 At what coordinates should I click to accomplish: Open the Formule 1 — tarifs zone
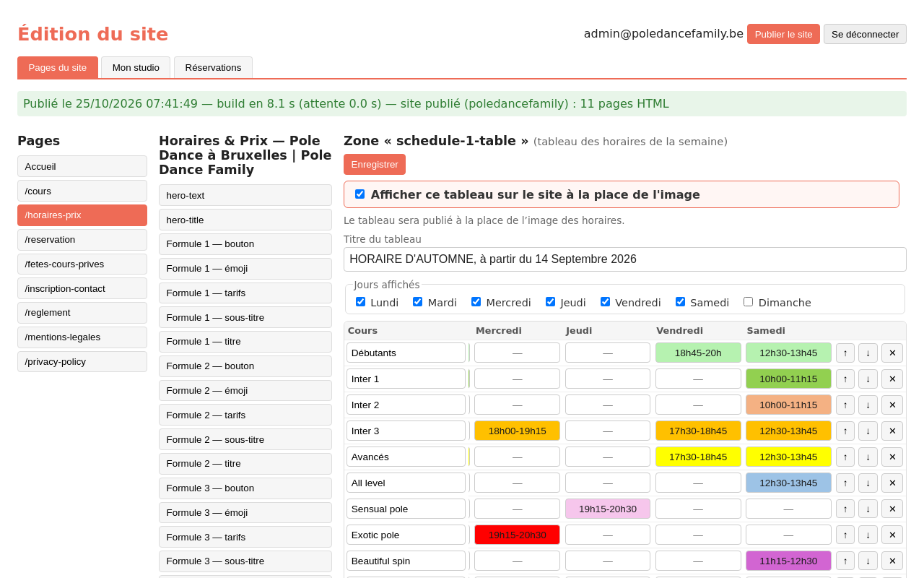(x=245, y=293)
